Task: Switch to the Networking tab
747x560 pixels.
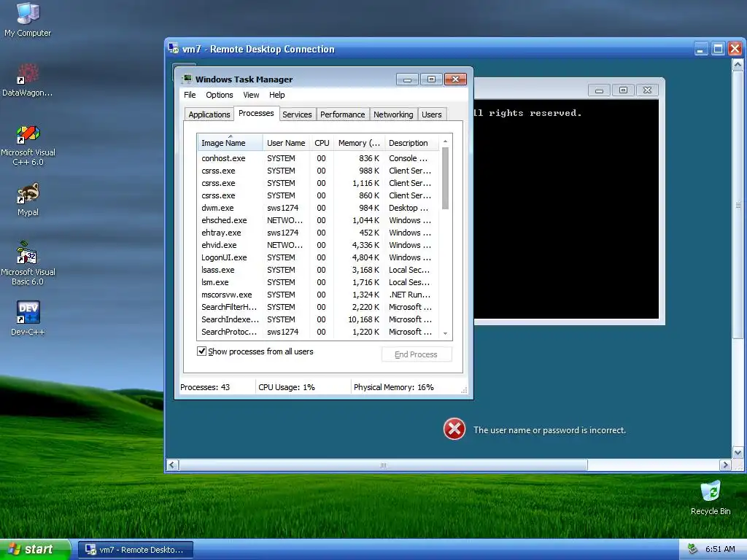Action: click(x=393, y=114)
